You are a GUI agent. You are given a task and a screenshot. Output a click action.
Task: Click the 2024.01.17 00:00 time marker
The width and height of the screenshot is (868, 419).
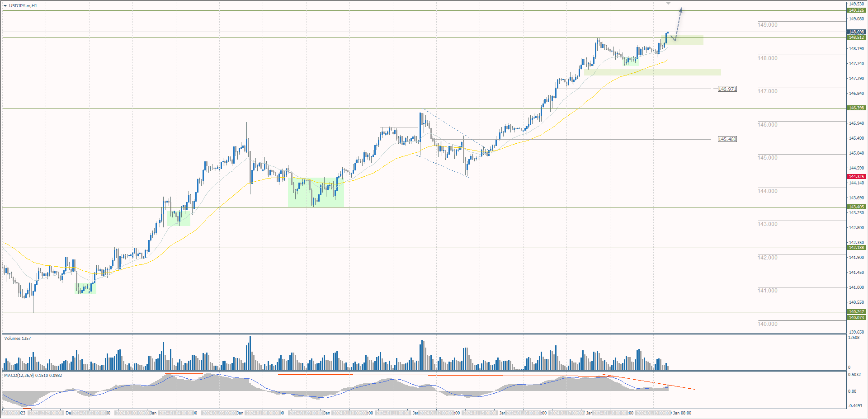coord(566,413)
